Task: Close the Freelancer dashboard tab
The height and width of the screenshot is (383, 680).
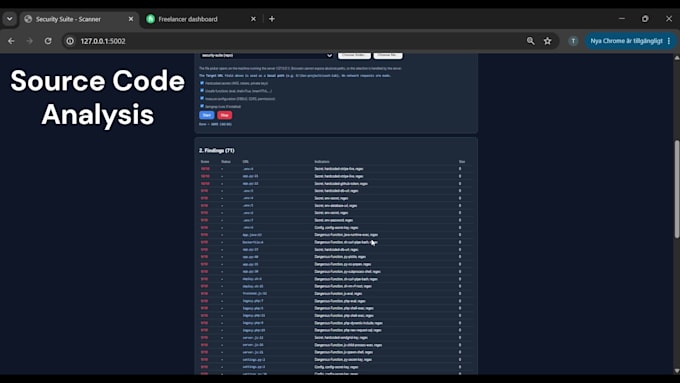Action: click(x=253, y=19)
